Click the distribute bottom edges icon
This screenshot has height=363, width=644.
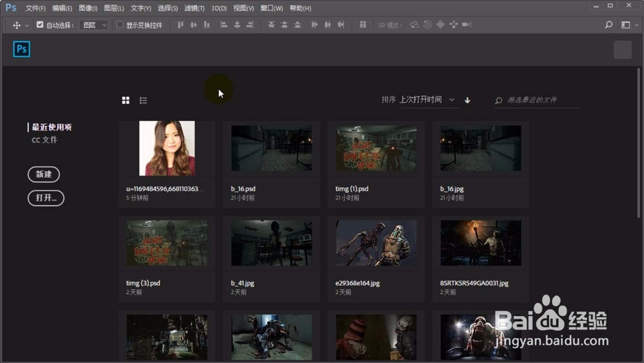click(x=298, y=25)
